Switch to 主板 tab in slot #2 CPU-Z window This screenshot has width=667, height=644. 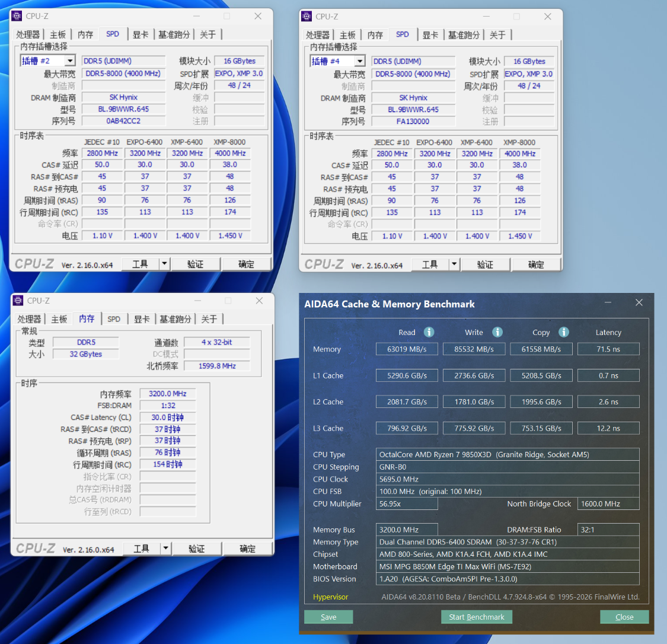click(x=58, y=34)
